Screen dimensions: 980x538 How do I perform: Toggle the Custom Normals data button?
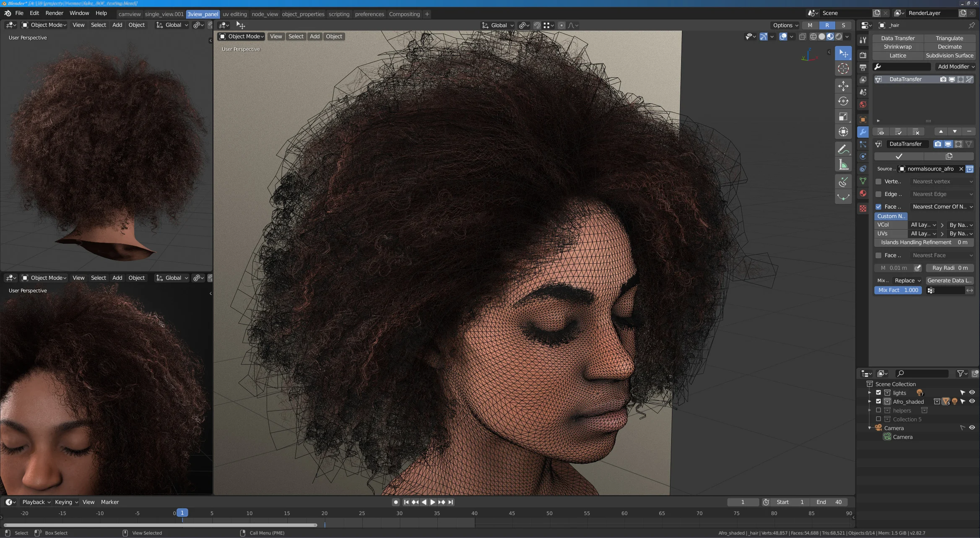pyautogui.click(x=891, y=216)
